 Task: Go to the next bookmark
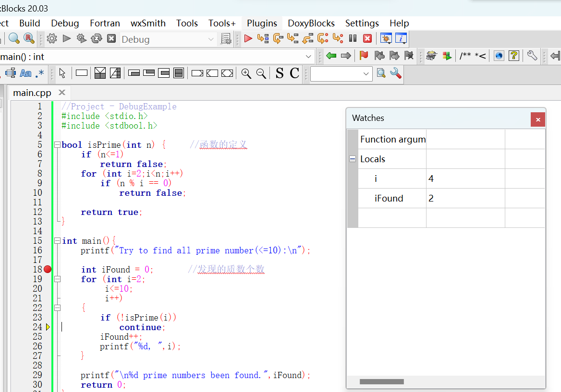click(x=394, y=55)
